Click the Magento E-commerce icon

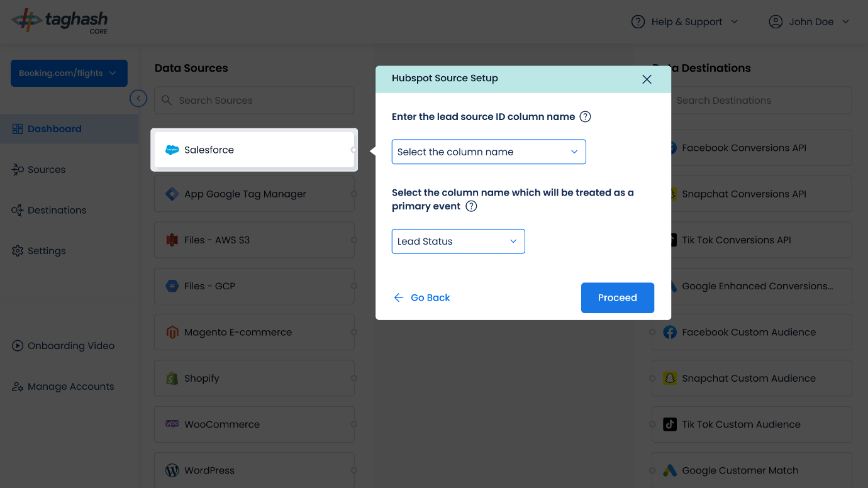pyautogui.click(x=172, y=332)
